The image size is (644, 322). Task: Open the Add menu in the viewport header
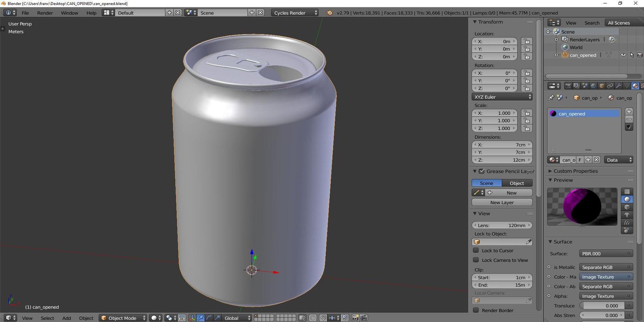[x=66, y=318]
